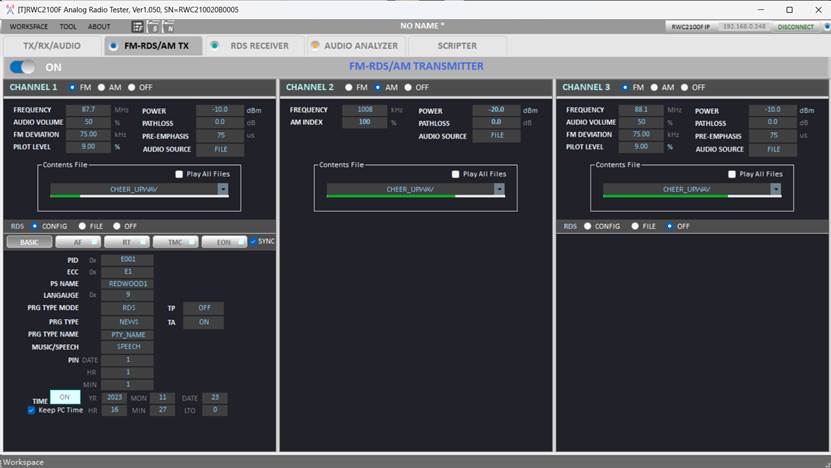Expand Channel 1 contents file dropdown
Image resolution: width=831 pixels, height=468 pixels.
(223, 189)
